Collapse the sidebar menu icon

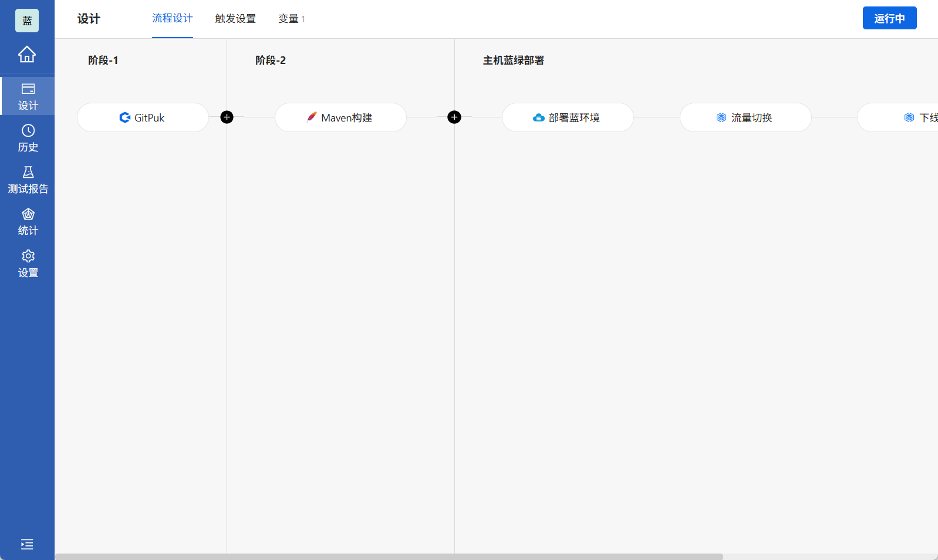[x=27, y=544]
